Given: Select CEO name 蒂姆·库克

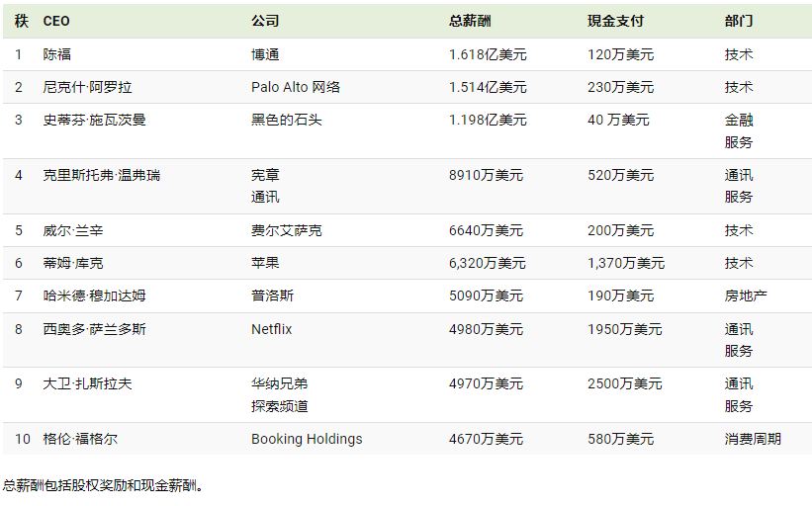Looking at the screenshot, I should pos(73,263).
